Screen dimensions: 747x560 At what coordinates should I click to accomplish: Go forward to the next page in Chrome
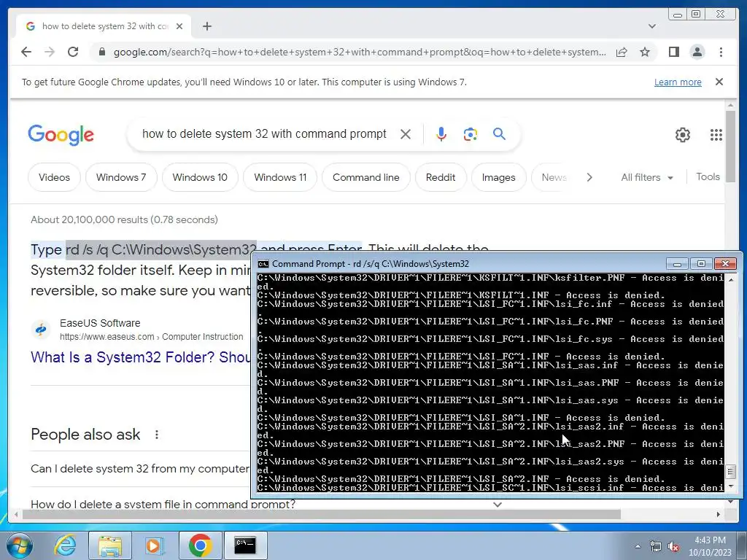[x=50, y=52]
